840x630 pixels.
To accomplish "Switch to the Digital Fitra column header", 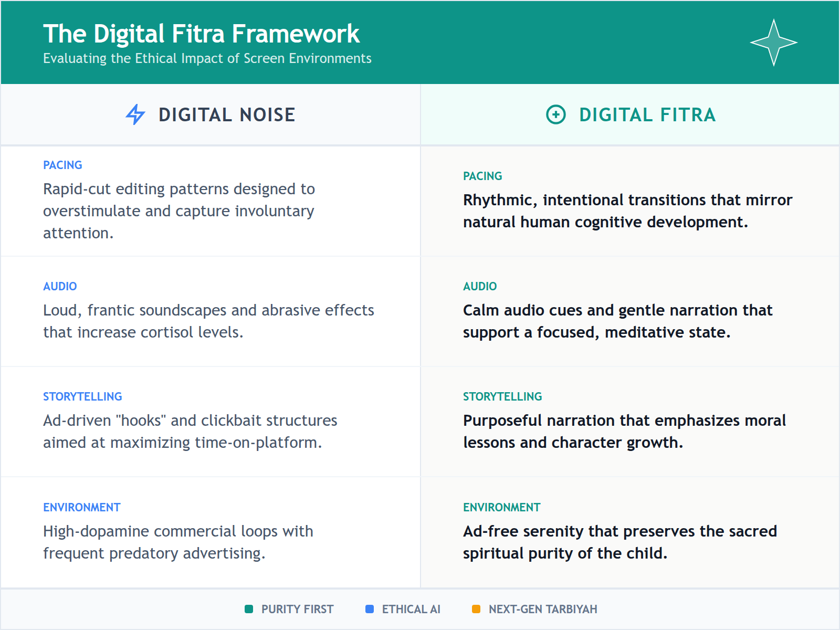I will pos(647,114).
